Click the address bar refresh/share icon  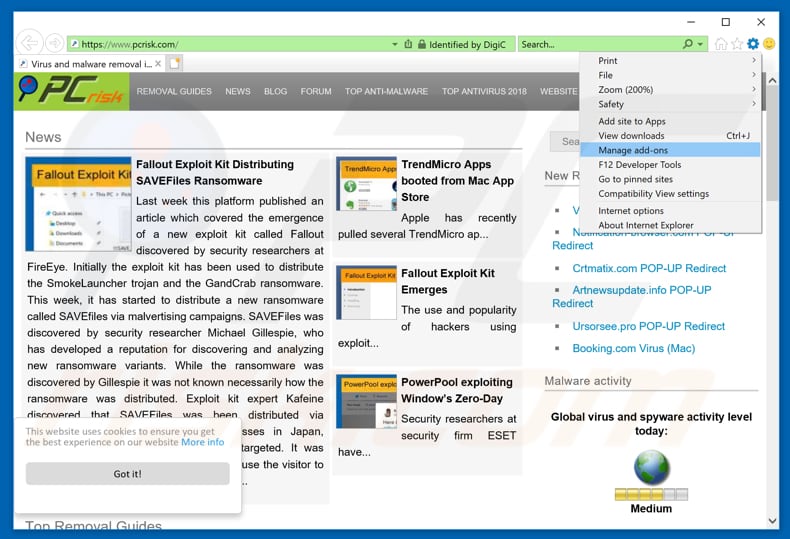408,44
